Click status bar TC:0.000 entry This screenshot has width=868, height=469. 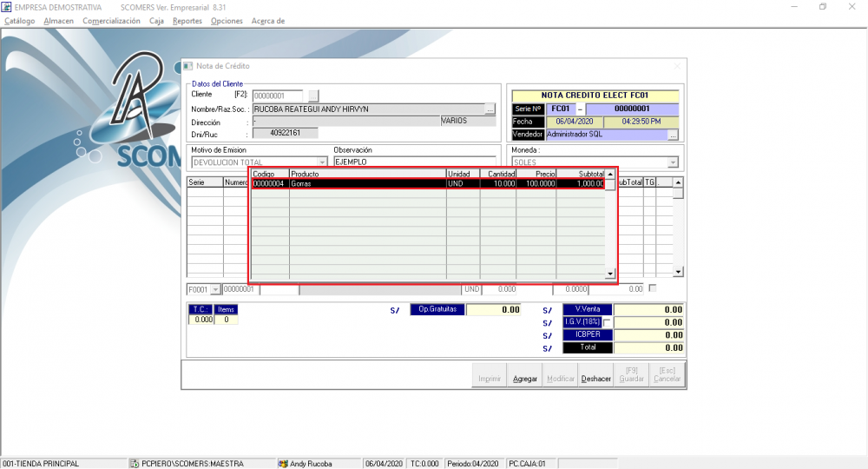[424, 464]
